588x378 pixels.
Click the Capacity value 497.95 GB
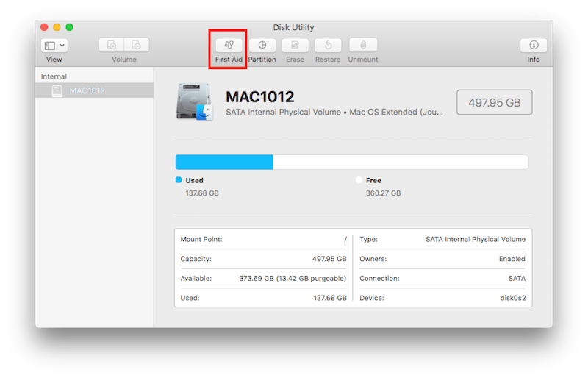(x=329, y=259)
